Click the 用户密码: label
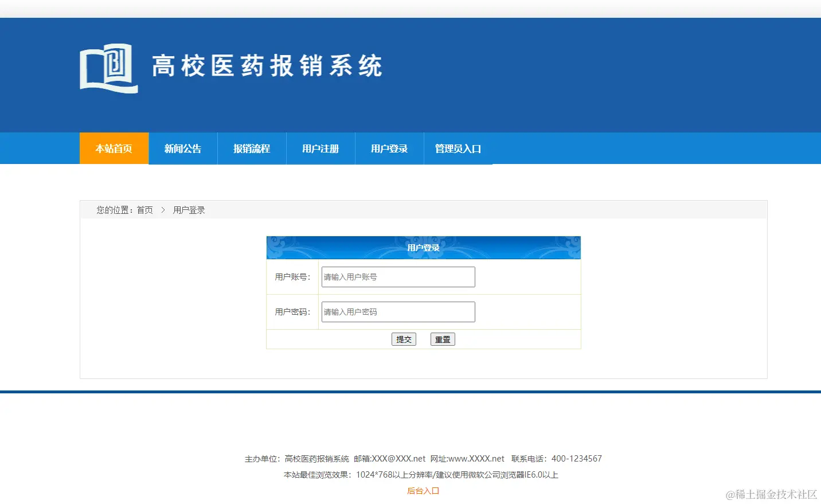The height and width of the screenshot is (504, 821). pyautogui.click(x=292, y=312)
